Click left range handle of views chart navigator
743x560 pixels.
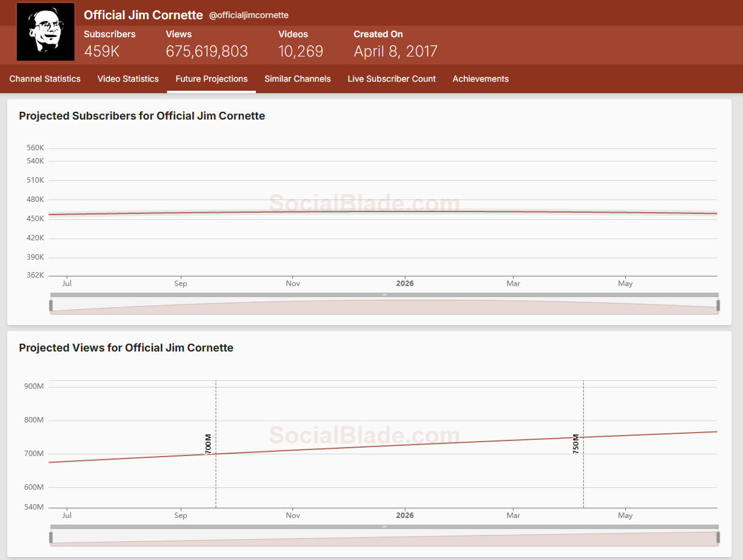(51, 538)
